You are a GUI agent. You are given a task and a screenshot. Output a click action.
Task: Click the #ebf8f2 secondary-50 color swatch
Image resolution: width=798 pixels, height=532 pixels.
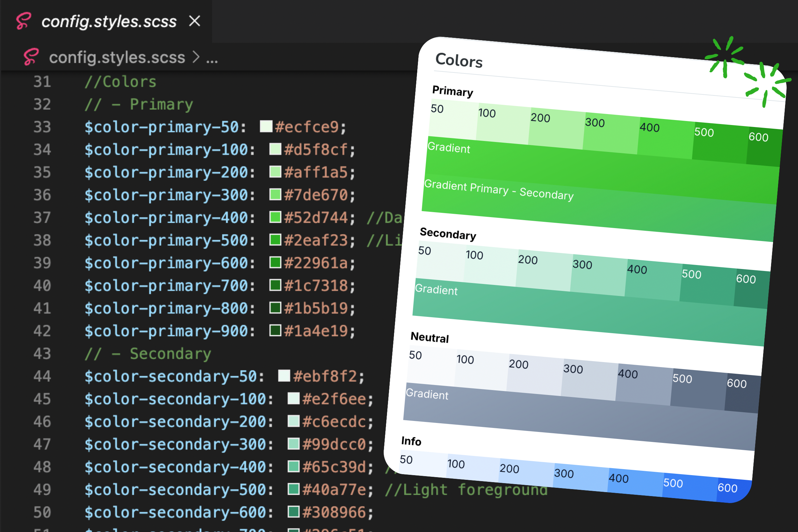point(284,376)
